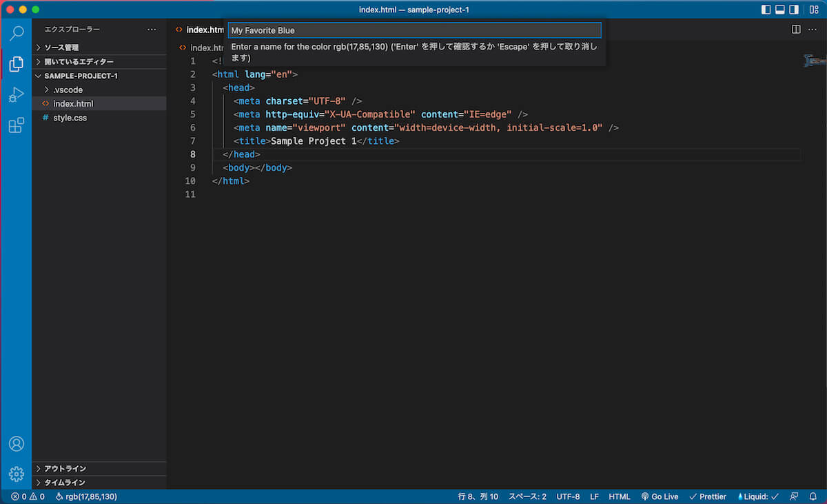Open the Accounts icon at sidebar bottom
The width and height of the screenshot is (827, 504).
tap(17, 443)
